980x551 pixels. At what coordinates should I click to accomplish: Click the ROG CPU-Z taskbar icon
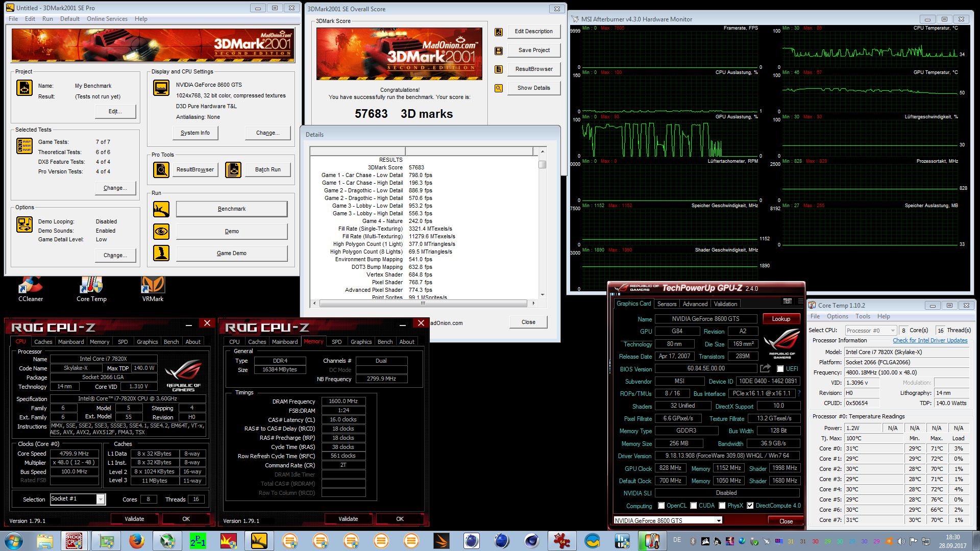click(x=75, y=541)
